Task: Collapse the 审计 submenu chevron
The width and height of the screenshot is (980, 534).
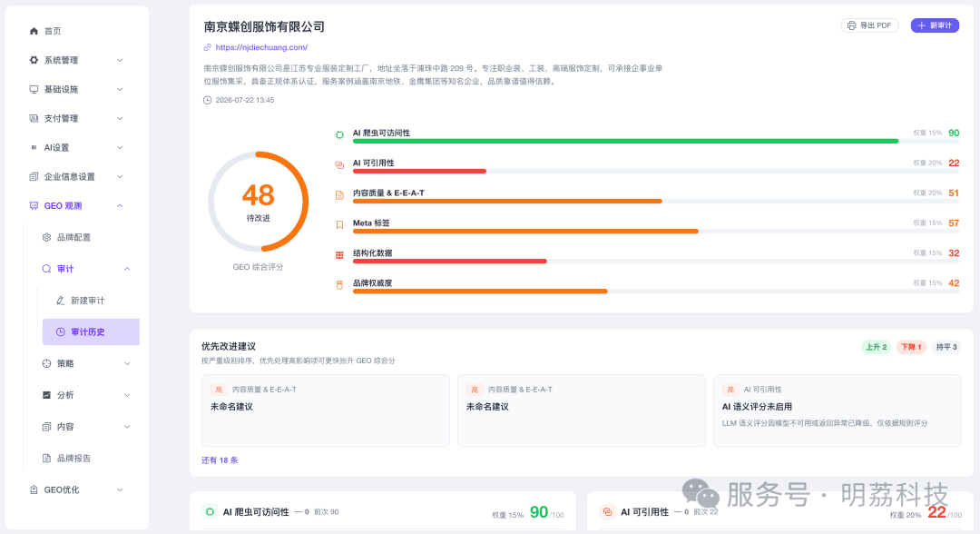Action: (x=127, y=269)
